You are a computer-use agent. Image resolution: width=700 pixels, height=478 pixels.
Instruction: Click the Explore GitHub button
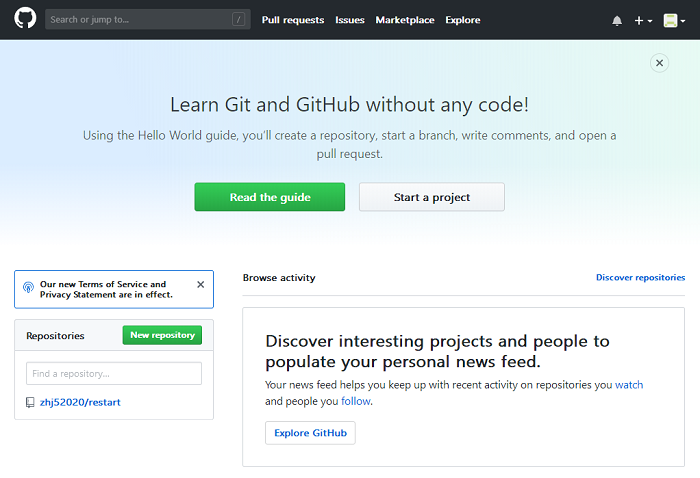click(x=310, y=433)
